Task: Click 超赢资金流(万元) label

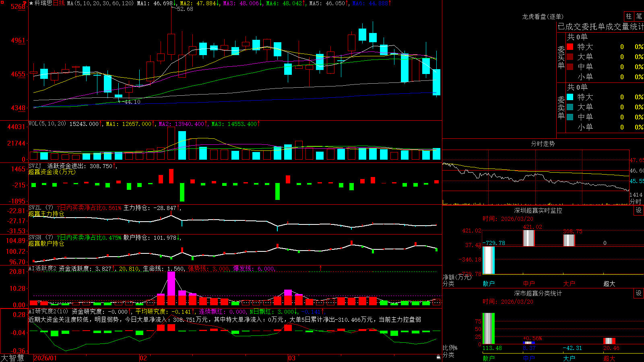Action: [x=52, y=172]
